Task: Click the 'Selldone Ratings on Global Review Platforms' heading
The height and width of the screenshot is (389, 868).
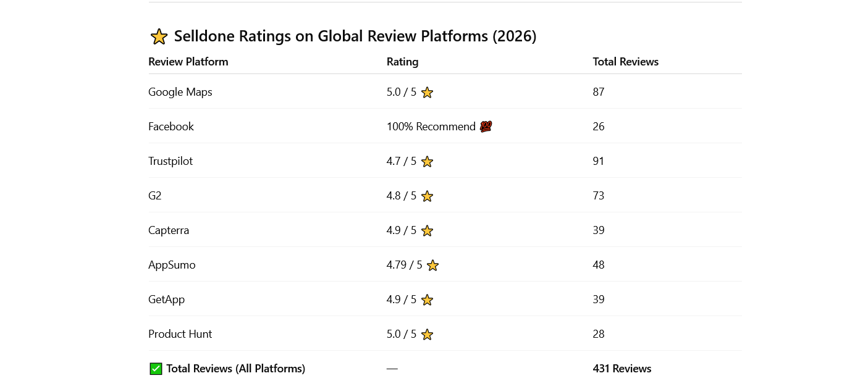Action: click(355, 36)
